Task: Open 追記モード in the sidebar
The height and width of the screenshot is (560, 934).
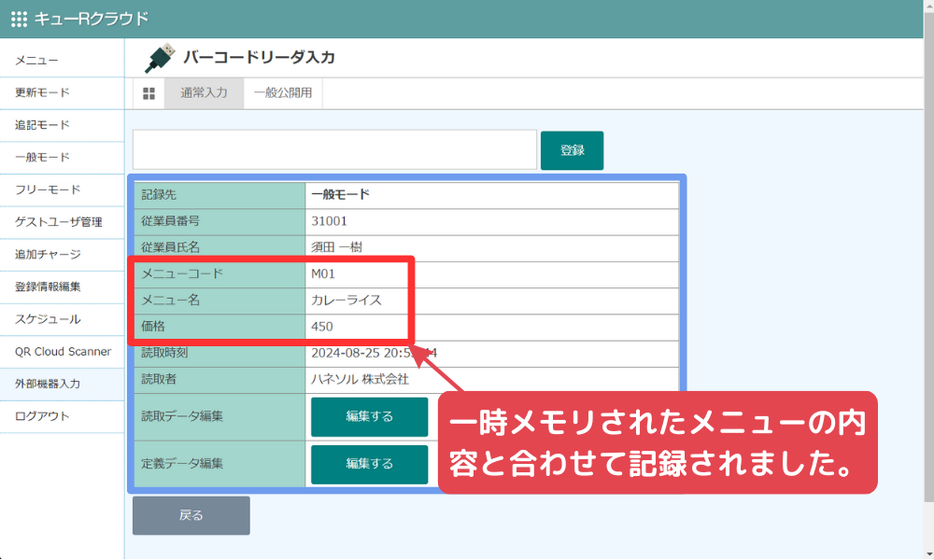Action: [x=62, y=125]
